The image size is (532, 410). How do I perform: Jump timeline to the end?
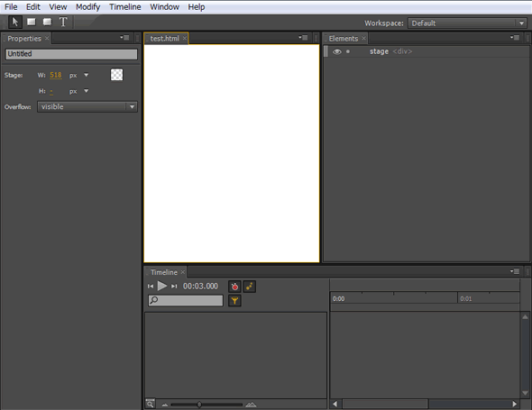click(x=174, y=287)
